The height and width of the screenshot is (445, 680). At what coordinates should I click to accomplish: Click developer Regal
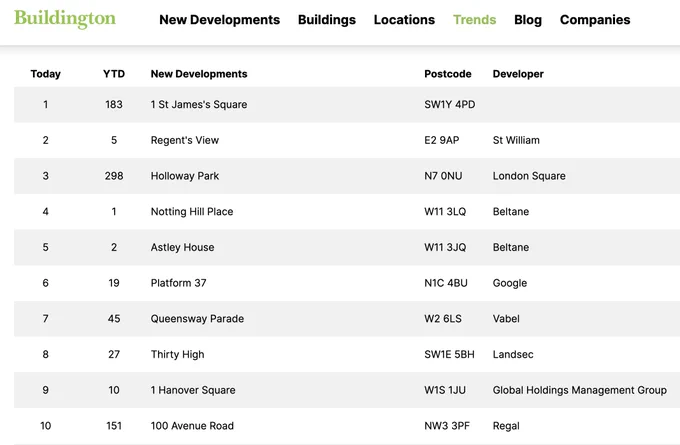[506, 426]
